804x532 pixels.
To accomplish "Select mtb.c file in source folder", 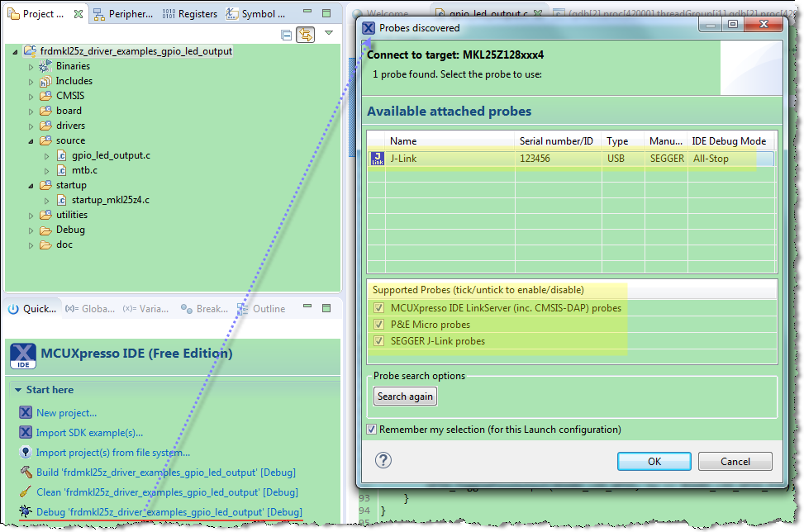I will pyautogui.click(x=84, y=170).
